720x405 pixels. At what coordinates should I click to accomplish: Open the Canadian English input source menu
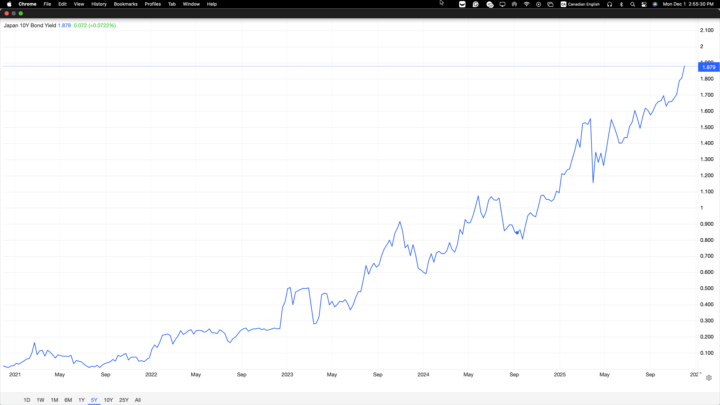(x=580, y=4)
